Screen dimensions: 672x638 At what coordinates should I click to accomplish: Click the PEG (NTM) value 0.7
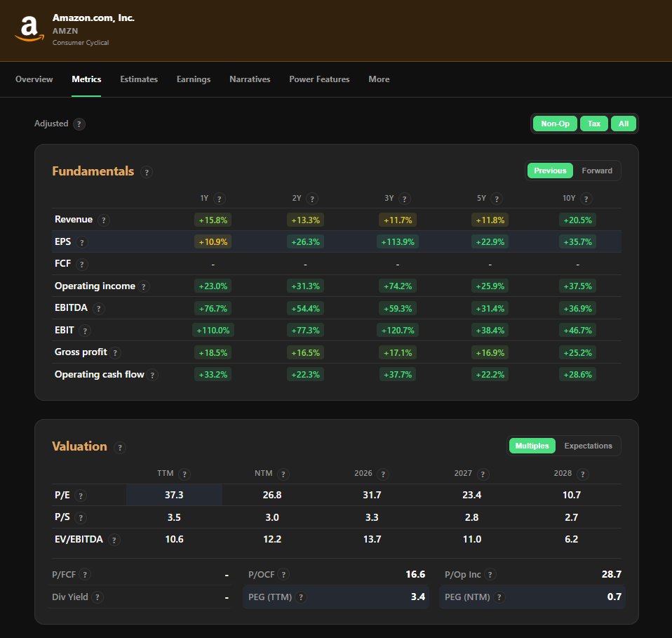[x=614, y=597]
